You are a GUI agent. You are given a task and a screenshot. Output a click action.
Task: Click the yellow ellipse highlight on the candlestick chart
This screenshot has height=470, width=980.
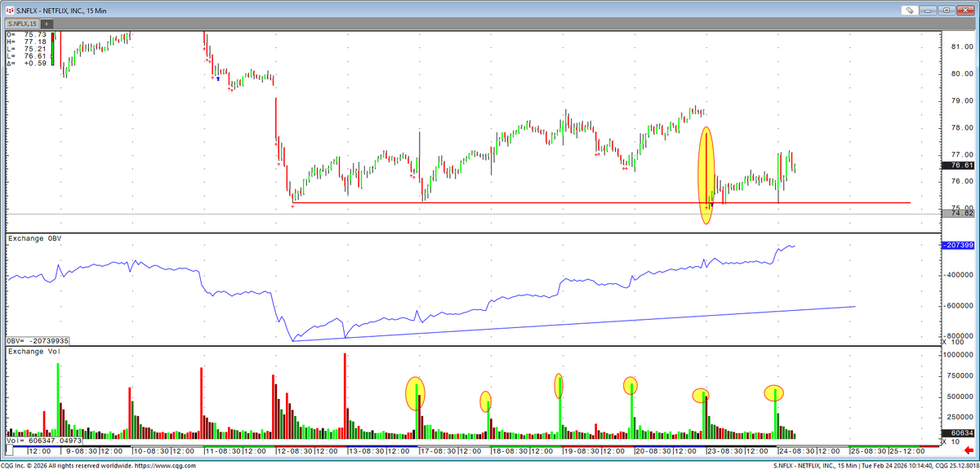[x=706, y=171]
